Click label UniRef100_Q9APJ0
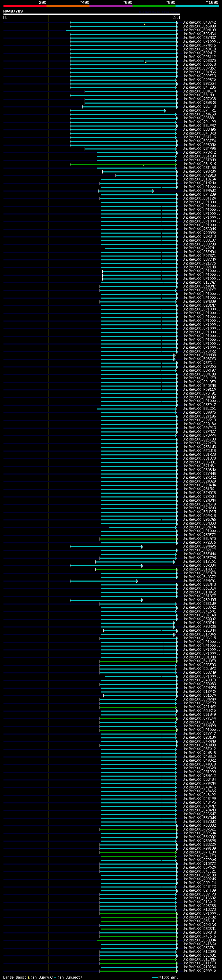222x980 pixels. point(199,971)
